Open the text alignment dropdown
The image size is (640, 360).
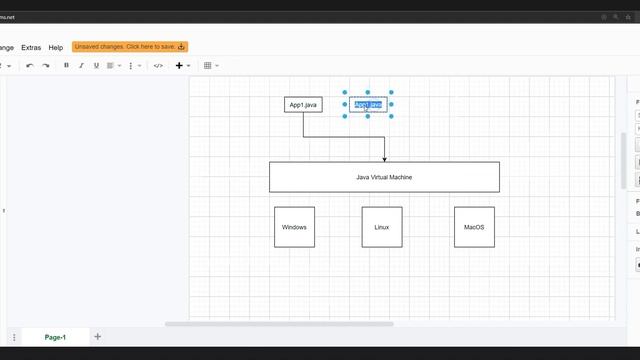pos(114,65)
